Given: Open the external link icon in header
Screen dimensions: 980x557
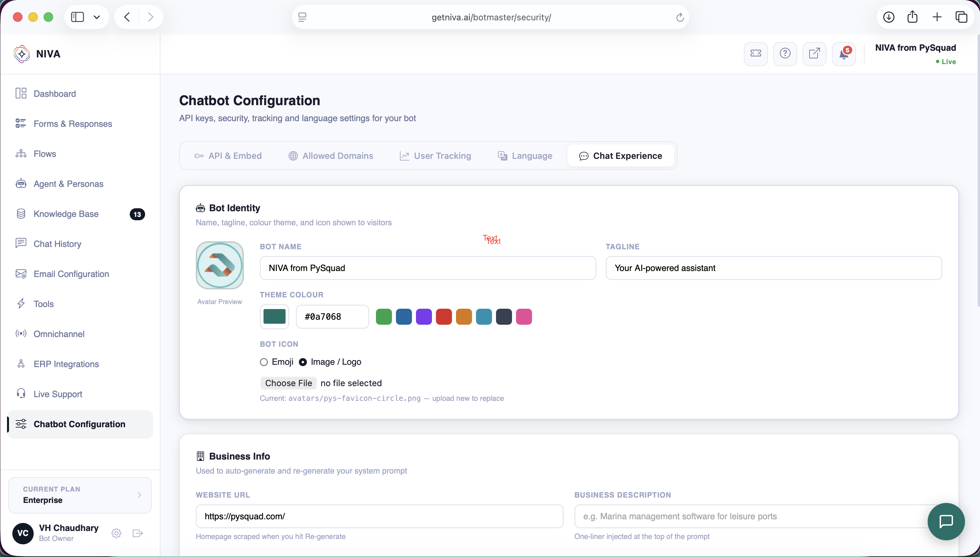Looking at the screenshot, I should pos(814,53).
